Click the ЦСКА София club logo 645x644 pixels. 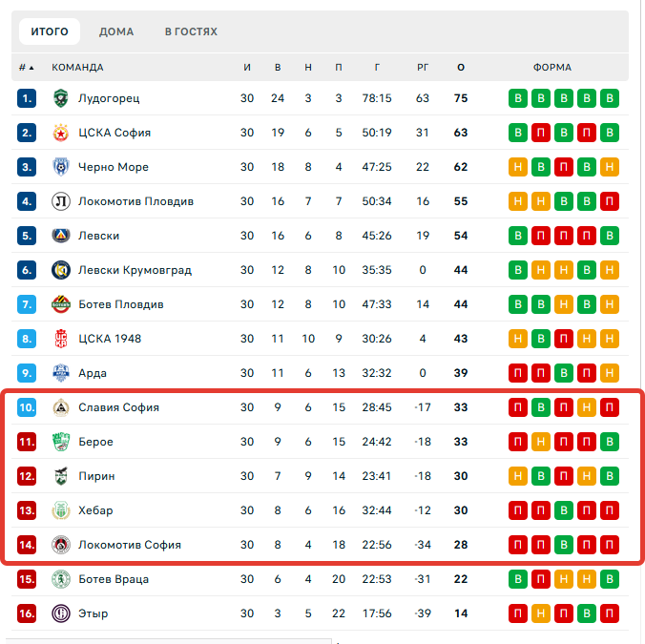(60, 133)
